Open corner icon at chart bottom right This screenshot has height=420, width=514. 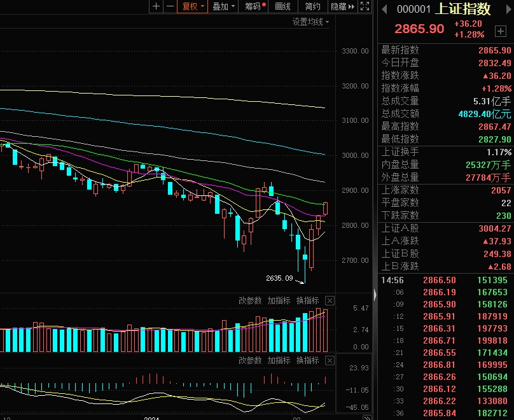[368, 417]
